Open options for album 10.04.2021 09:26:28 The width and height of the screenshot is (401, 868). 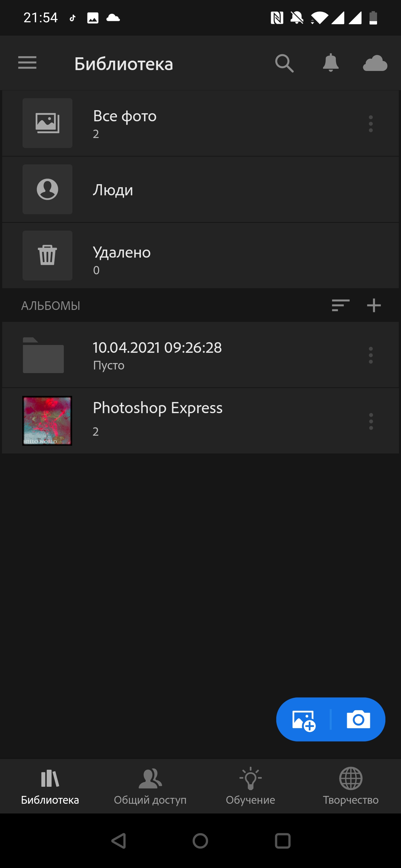click(x=371, y=355)
